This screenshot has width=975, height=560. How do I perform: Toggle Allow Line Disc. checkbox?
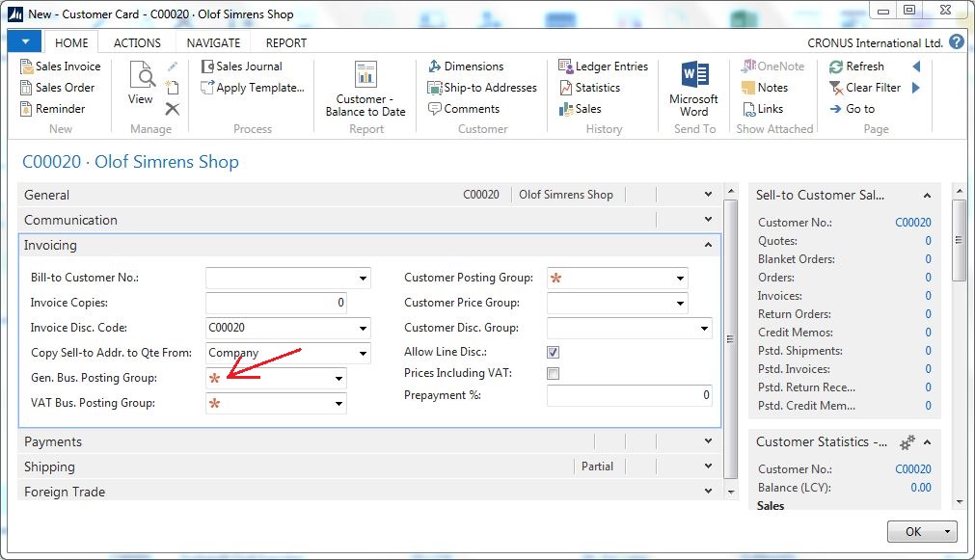(x=553, y=352)
